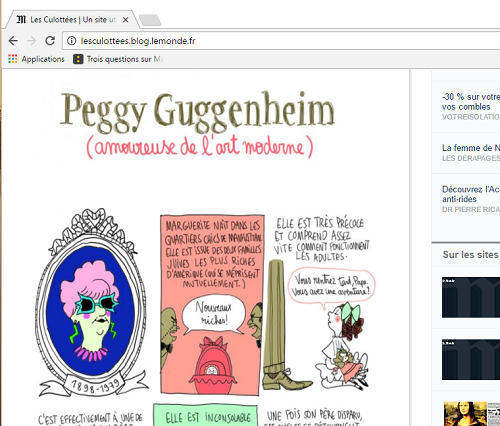Click the Peggy Guggenheim title image
500x426 pixels.
tap(197, 112)
